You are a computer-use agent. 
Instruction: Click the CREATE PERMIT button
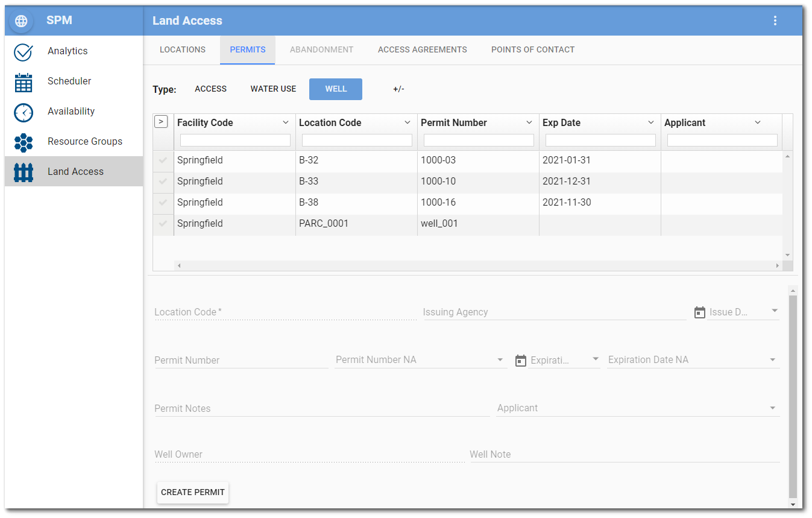click(193, 492)
